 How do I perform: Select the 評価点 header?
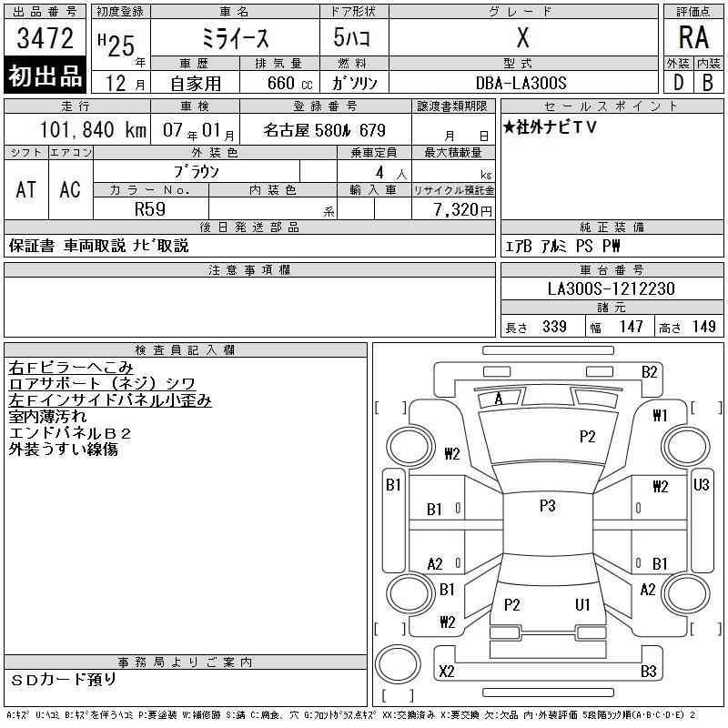click(x=693, y=12)
